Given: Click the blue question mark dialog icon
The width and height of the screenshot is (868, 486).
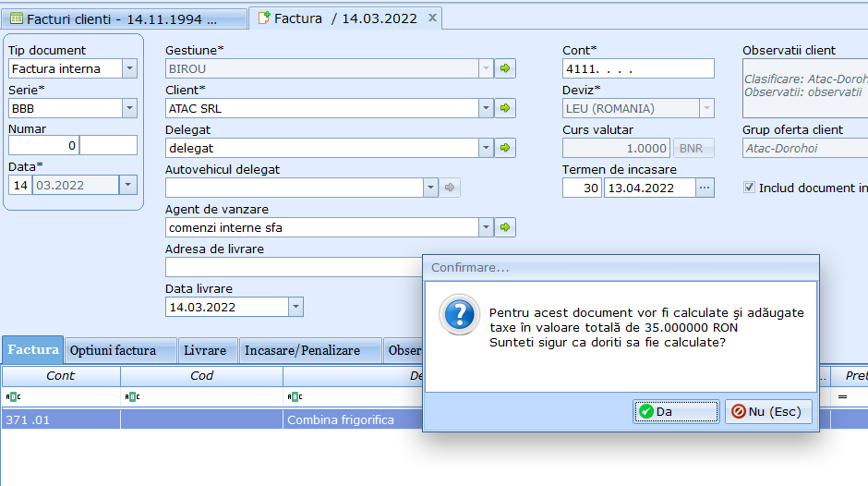Looking at the screenshot, I should (x=460, y=315).
